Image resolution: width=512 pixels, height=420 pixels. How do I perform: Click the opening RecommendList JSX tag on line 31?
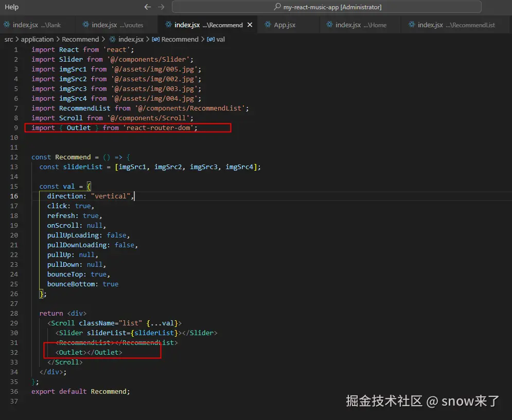coord(84,343)
